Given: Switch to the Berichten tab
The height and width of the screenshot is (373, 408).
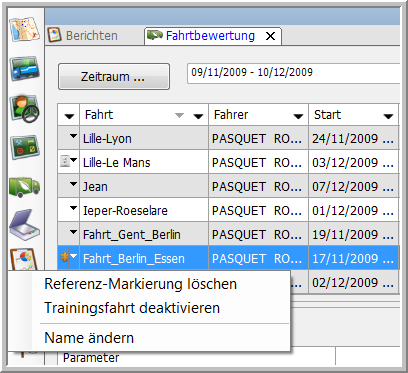Looking at the screenshot, I should [83, 35].
